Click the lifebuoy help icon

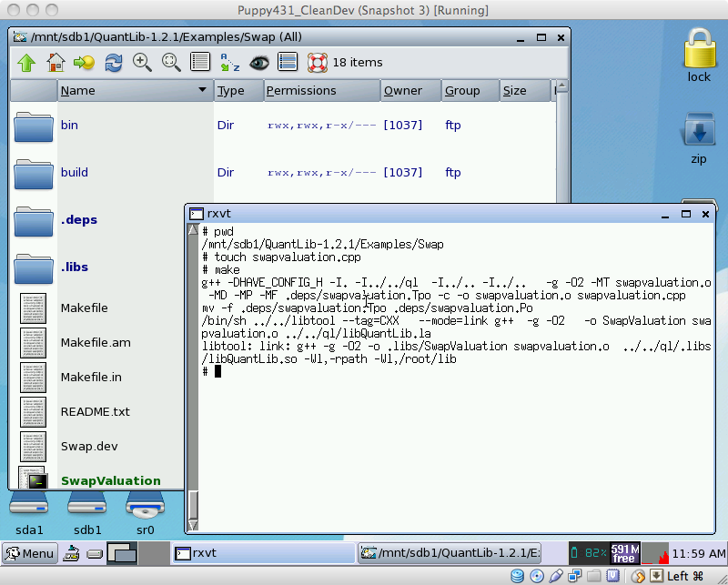pos(317,63)
